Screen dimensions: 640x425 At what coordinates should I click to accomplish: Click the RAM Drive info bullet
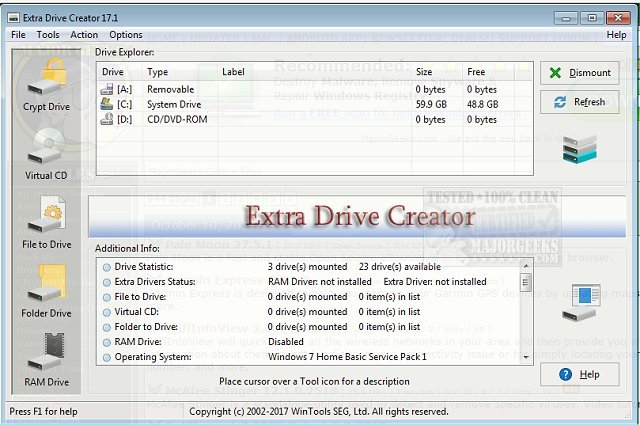(x=107, y=342)
